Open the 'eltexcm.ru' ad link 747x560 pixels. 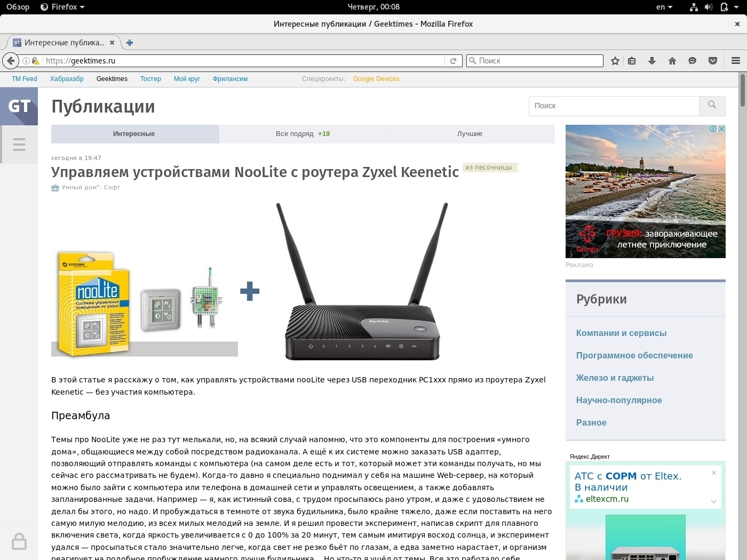pyautogui.click(x=607, y=499)
